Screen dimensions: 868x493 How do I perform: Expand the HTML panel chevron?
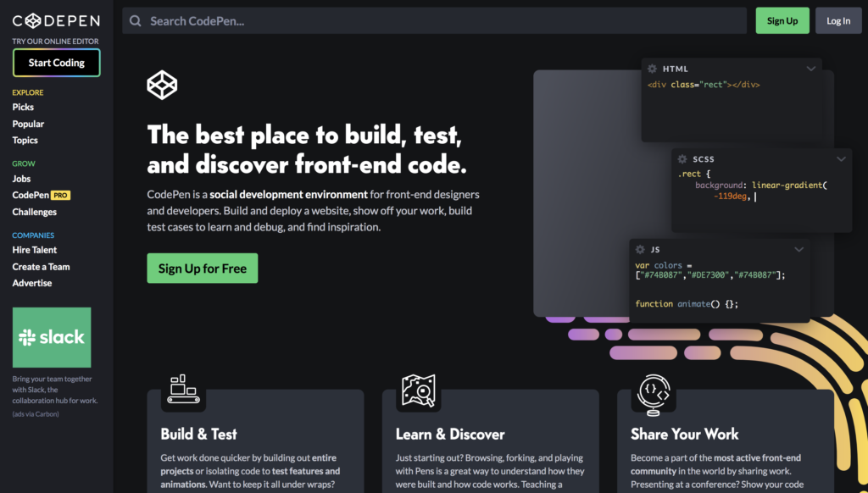coord(811,69)
